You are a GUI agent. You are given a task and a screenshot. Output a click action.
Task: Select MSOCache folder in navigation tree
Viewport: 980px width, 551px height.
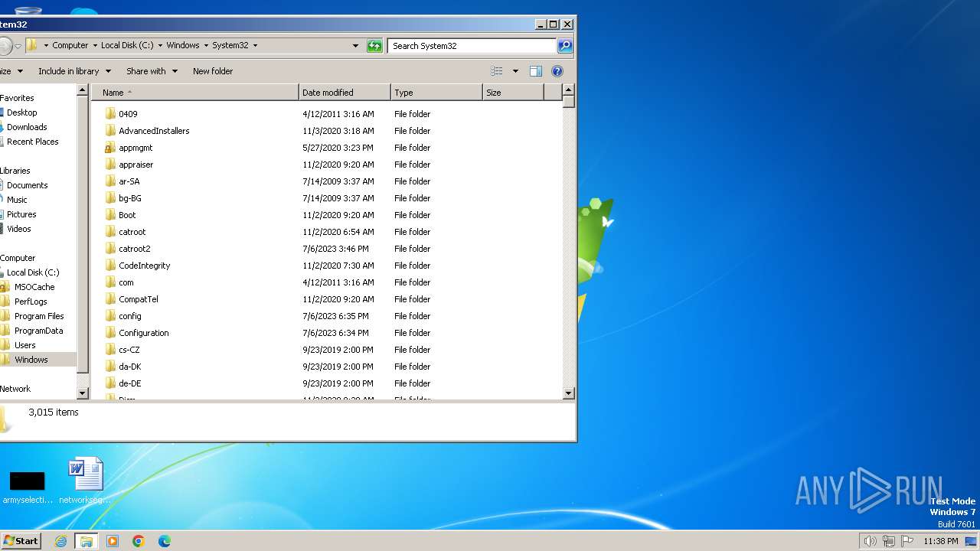pyautogui.click(x=34, y=287)
